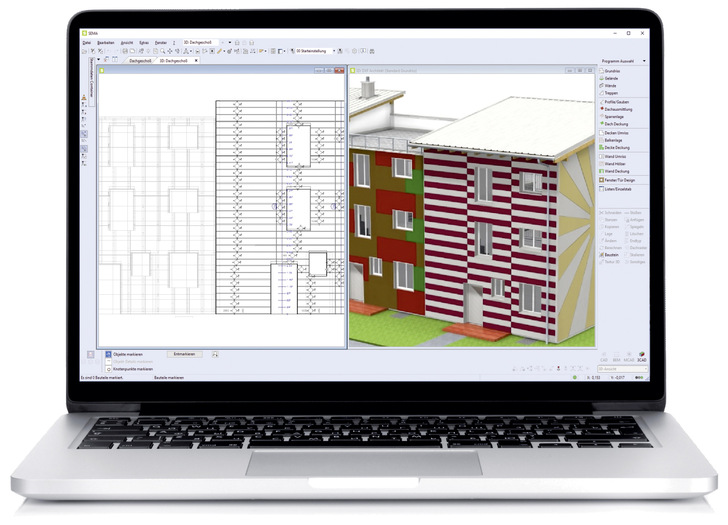Click the 3D house rendering view
The image size is (728, 525).
(472, 210)
